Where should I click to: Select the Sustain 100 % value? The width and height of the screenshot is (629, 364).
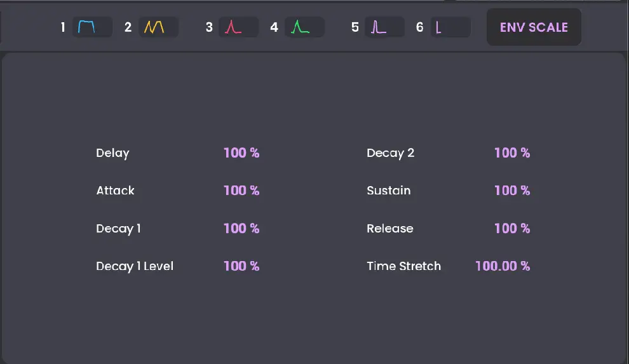(512, 191)
